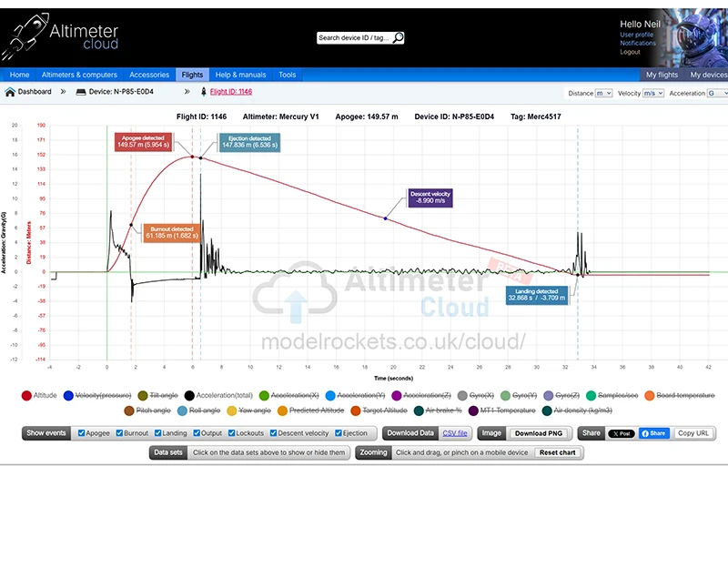Toggle the red Altitude legend swatch
The width and height of the screenshot is (728, 588).
point(26,396)
